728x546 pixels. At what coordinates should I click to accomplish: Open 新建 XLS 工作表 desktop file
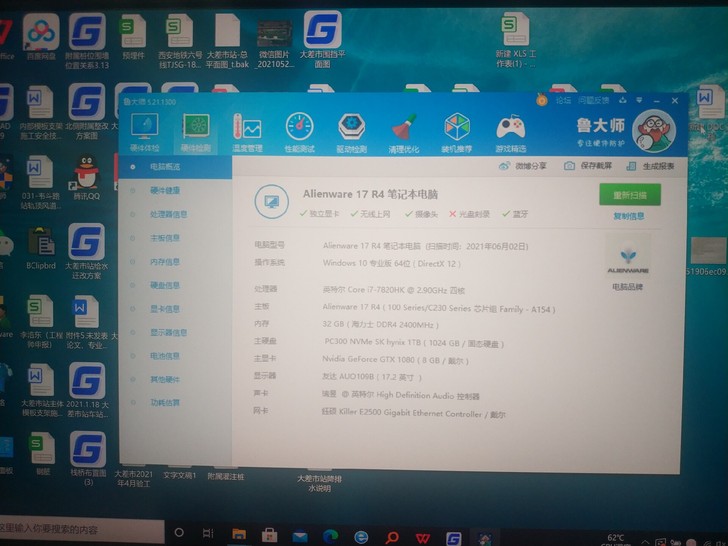pyautogui.click(x=515, y=40)
